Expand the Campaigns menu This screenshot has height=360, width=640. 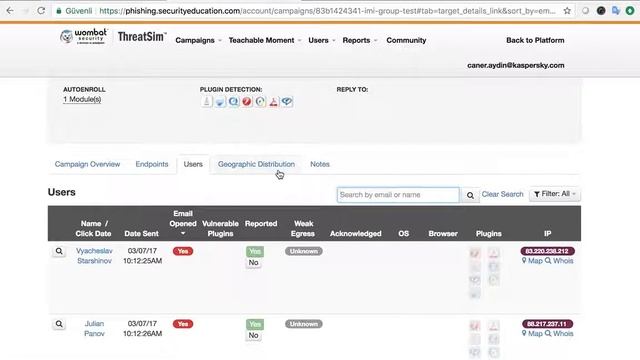click(198, 40)
